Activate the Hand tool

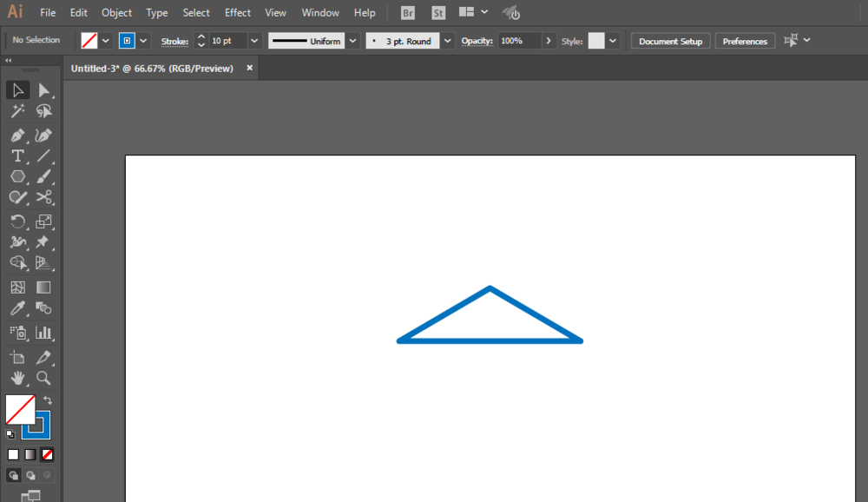tap(17, 378)
